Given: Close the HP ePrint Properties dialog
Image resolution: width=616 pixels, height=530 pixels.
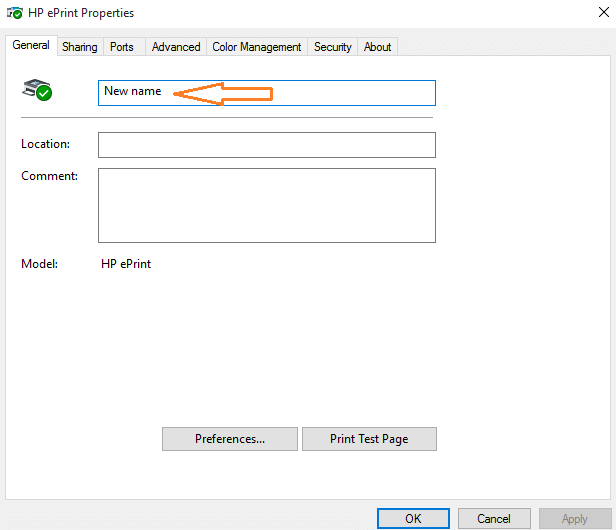Looking at the screenshot, I should [603, 12].
